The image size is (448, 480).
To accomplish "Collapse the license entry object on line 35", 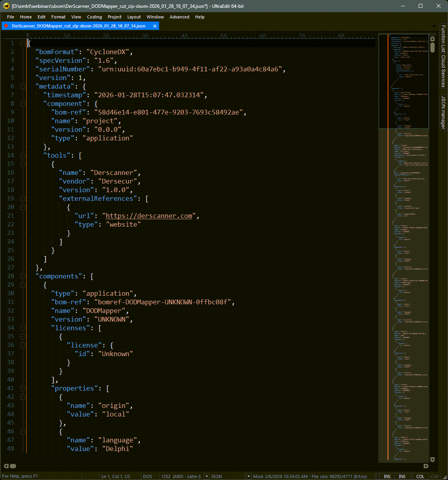I will 23,336.
